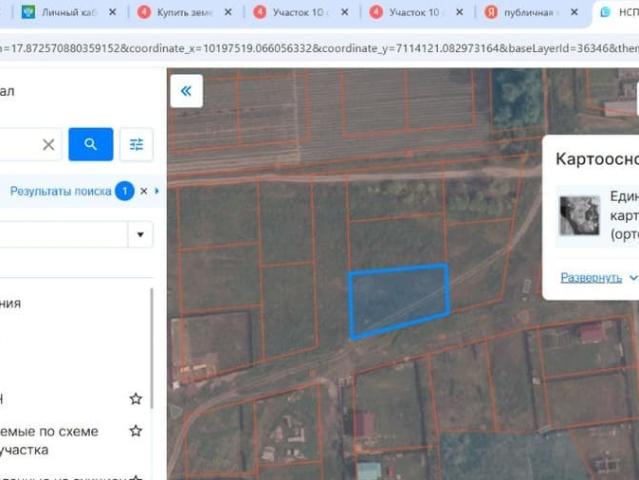Click the dropdown selection field in sidebar
The width and height of the screenshot is (639, 480).
63,234
